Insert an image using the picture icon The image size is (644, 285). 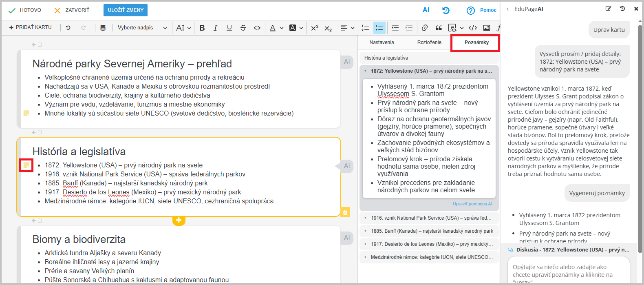(x=487, y=28)
